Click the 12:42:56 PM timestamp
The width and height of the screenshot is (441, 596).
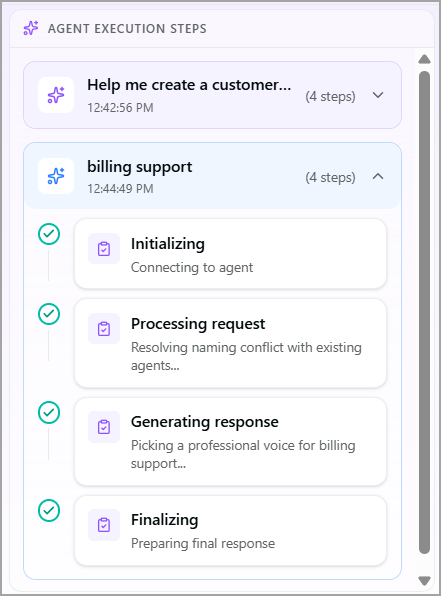[121, 108]
